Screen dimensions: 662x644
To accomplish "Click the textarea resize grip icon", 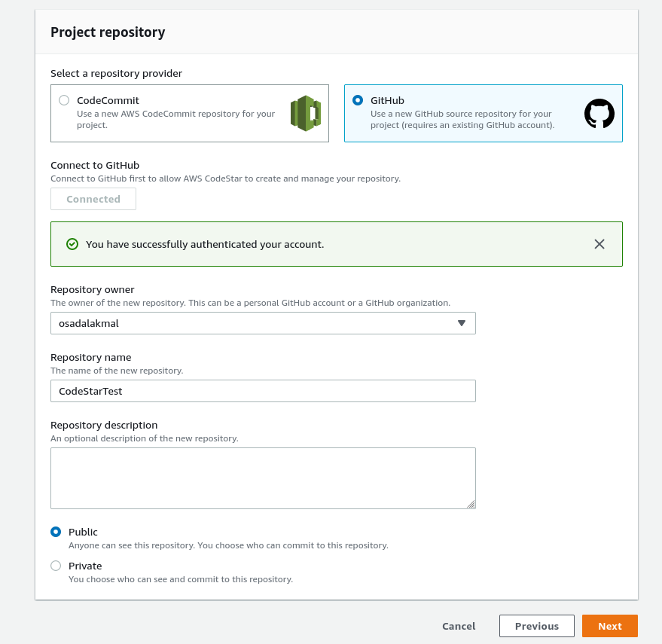I will click(x=471, y=504).
